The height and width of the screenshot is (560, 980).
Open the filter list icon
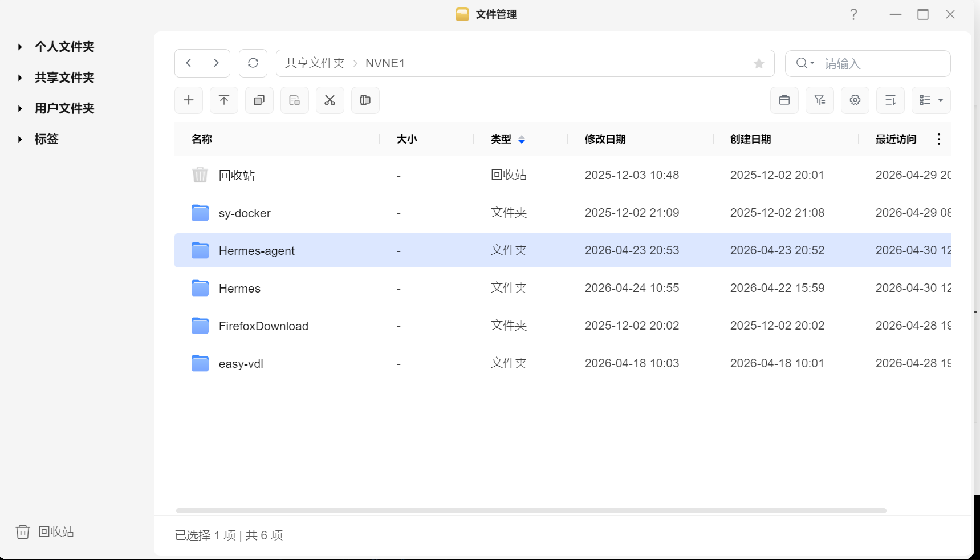pos(820,100)
